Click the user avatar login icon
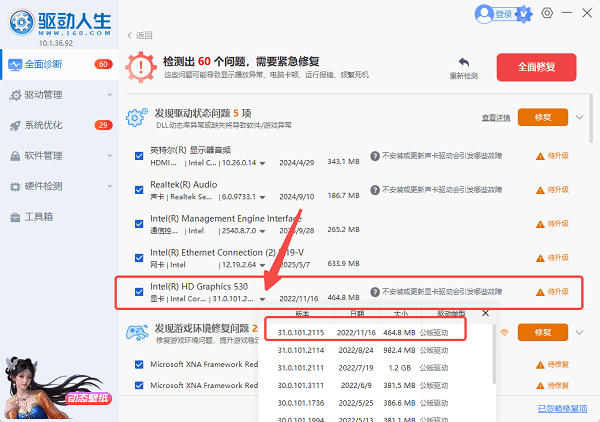600x422 pixels. click(484, 14)
